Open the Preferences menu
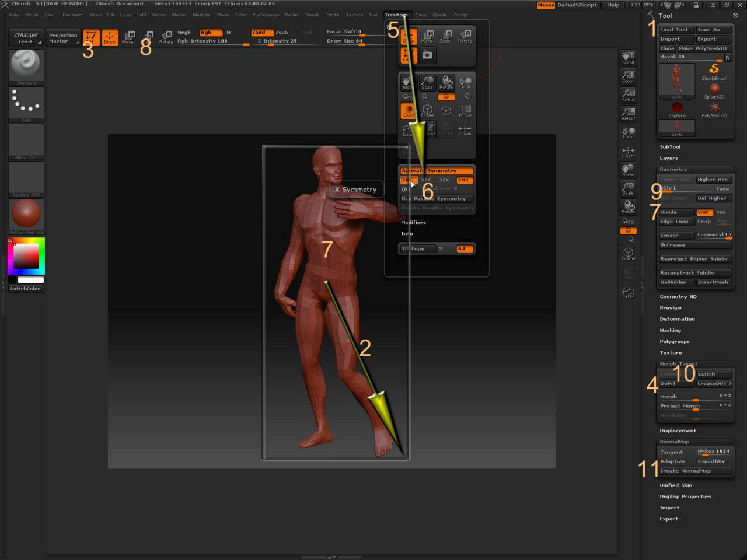 click(266, 15)
